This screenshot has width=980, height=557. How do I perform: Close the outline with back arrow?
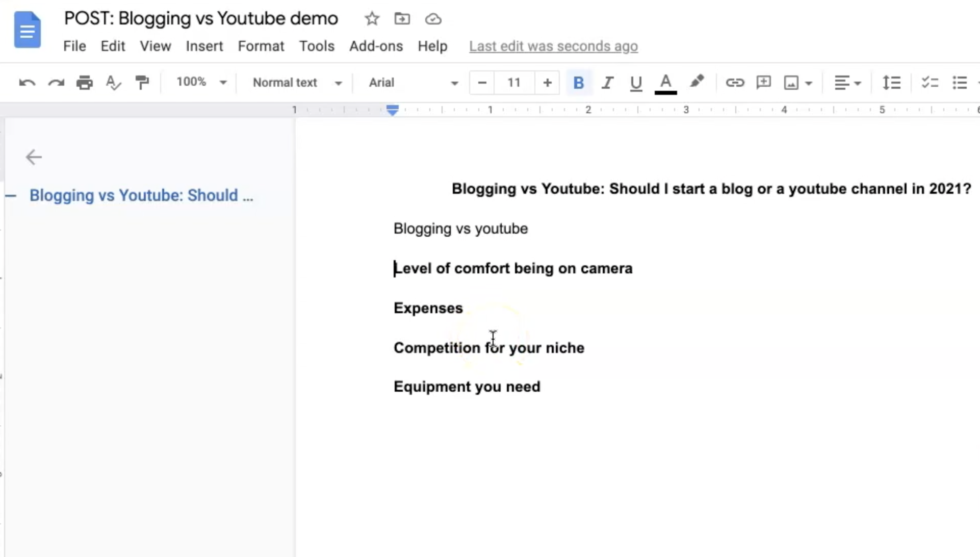coord(34,157)
